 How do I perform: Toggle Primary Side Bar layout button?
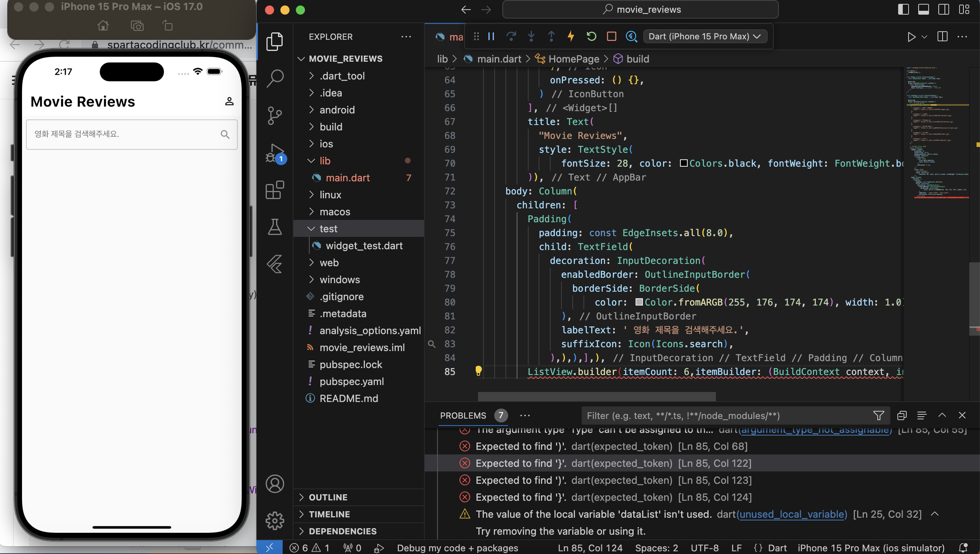(x=904, y=10)
